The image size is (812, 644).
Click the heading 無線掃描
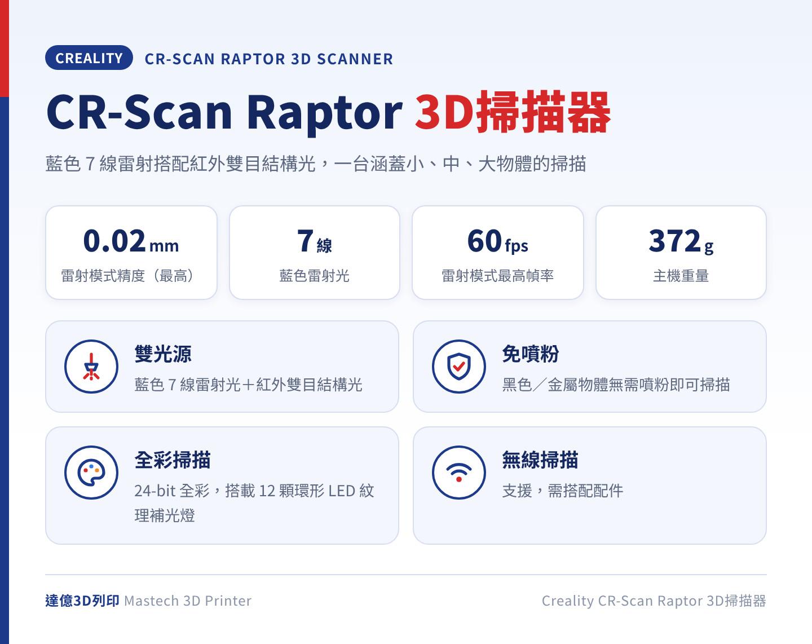[x=540, y=460]
